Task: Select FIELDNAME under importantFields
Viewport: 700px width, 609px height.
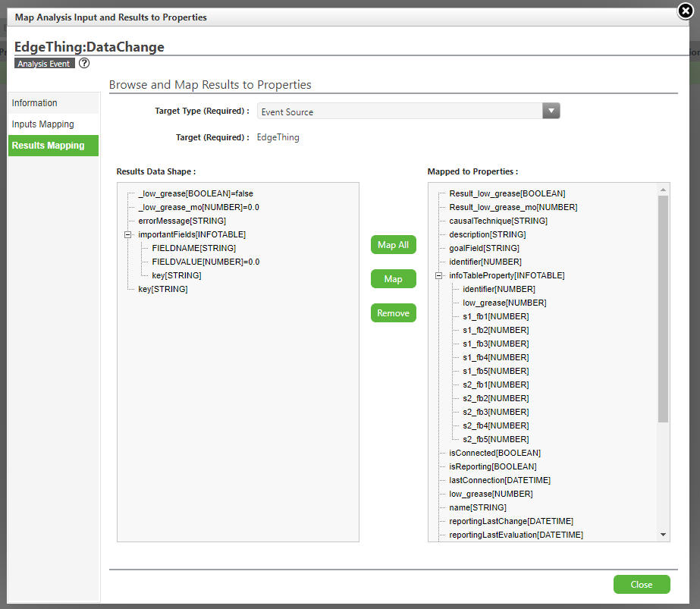Action: pyautogui.click(x=191, y=248)
